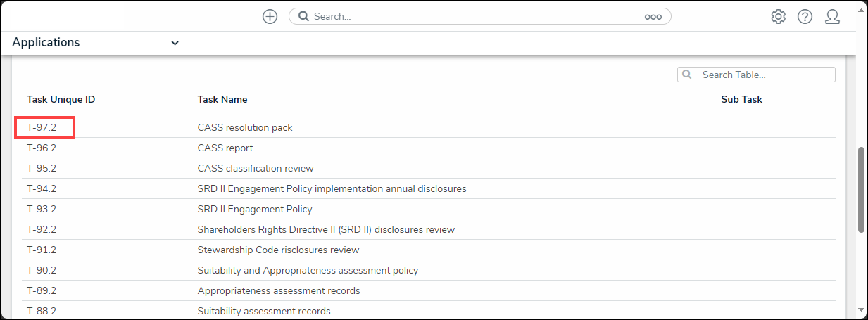The width and height of the screenshot is (868, 320).
Task: Click the Sub Task column header
Action: tap(741, 99)
